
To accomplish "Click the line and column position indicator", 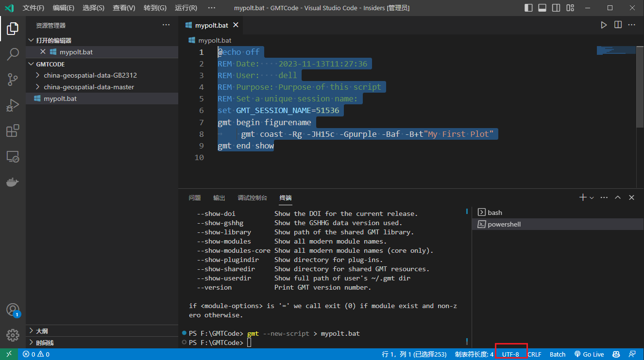I will (x=414, y=354).
